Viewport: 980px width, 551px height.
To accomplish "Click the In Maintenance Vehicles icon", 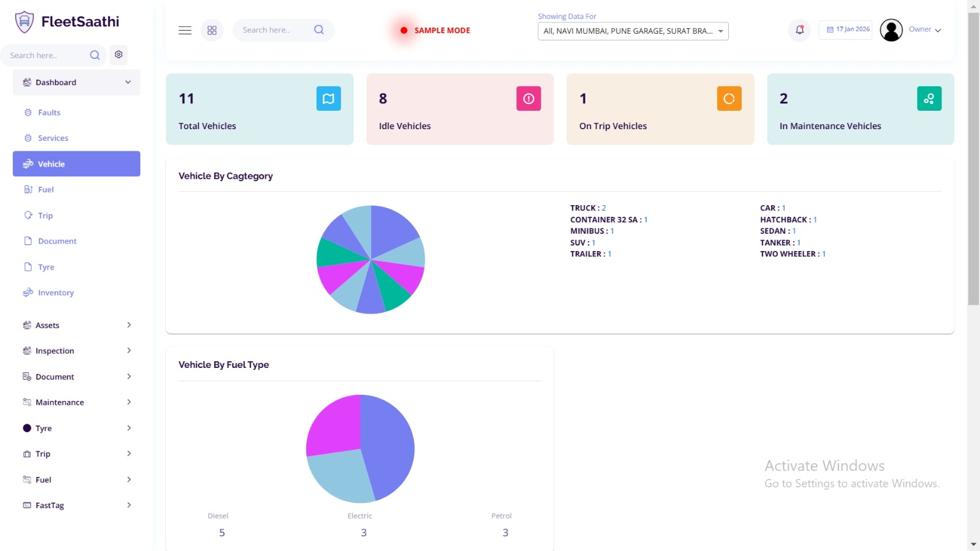I will pos(929,99).
